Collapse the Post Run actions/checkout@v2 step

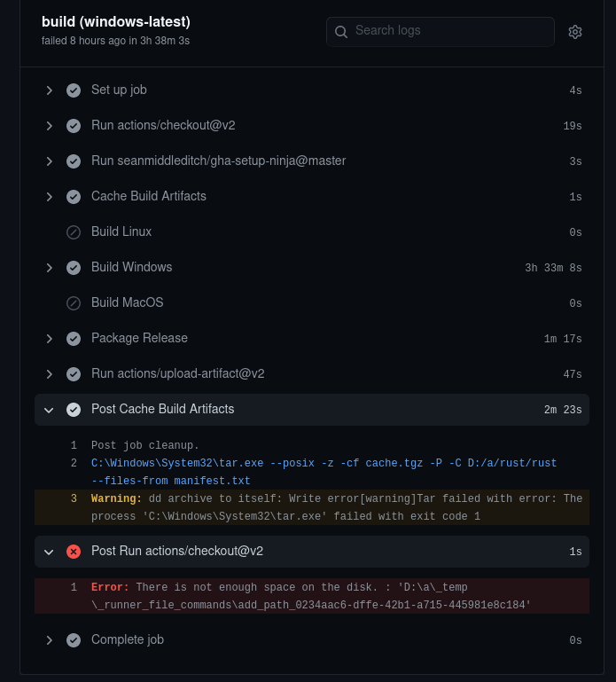click(x=49, y=552)
